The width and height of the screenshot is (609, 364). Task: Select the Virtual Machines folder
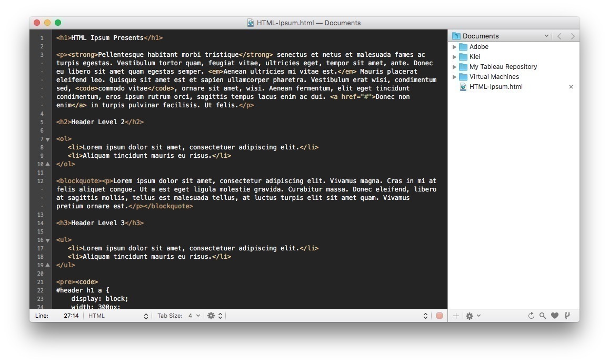[493, 77]
